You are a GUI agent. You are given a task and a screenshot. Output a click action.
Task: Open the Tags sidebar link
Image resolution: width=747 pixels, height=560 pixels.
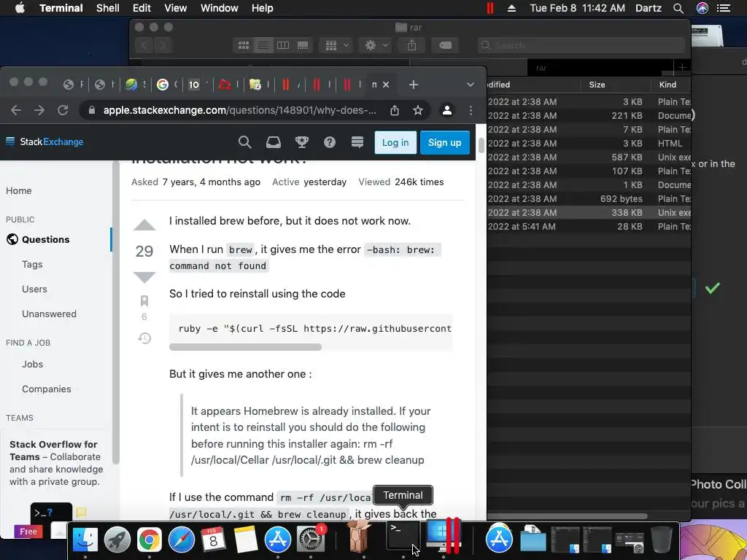tap(32, 264)
